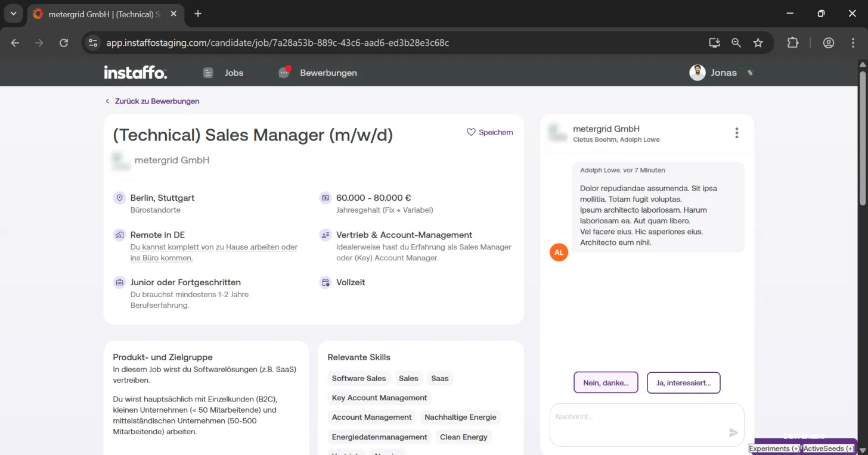This screenshot has height=455, width=868.
Task: Open the Chrome profile icon
Action: pyautogui.click(x=829, y=43)
